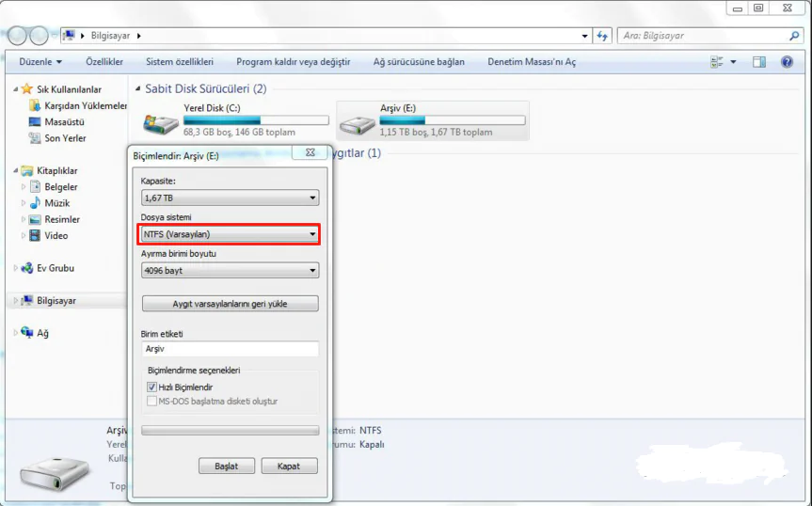Open the address bar history dropdown
Image resolution: width=812 pixels, height=506 pixels.
coord(584,36)
